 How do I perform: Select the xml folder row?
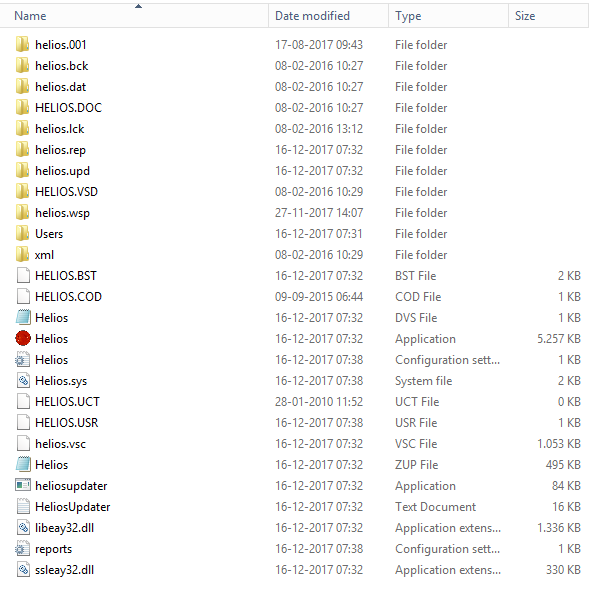[x=294, y=255]
